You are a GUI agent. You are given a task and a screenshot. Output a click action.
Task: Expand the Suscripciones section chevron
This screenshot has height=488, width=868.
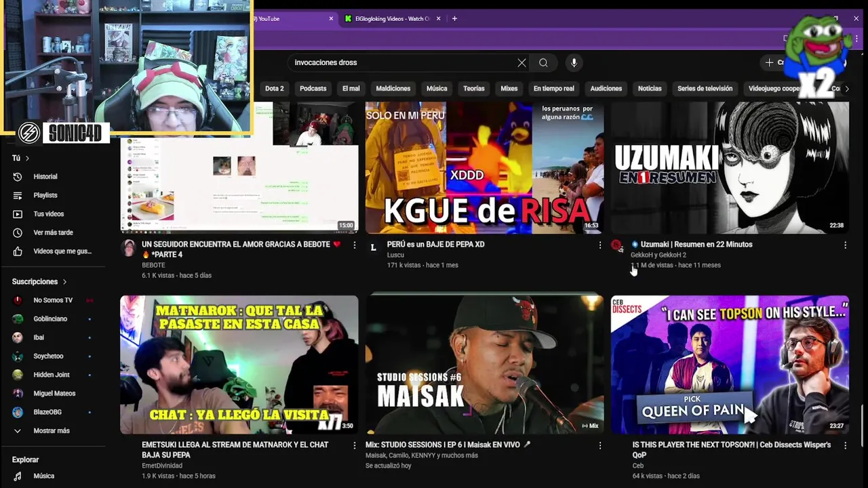65,281
